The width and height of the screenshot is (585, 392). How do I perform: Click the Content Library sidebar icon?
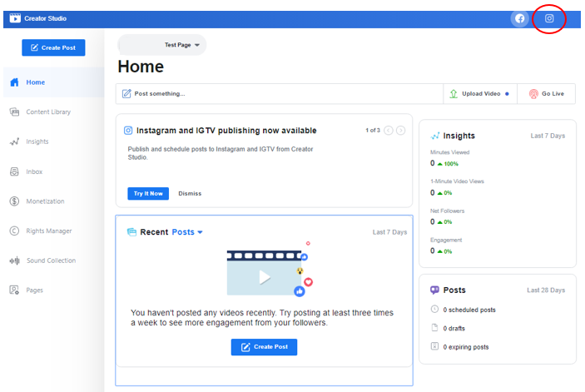(x=14, y=112)
